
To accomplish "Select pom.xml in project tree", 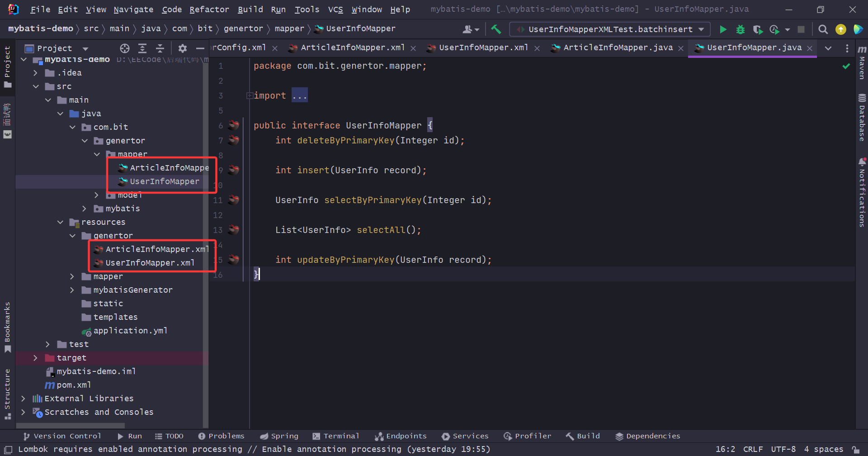I will 74,385.
